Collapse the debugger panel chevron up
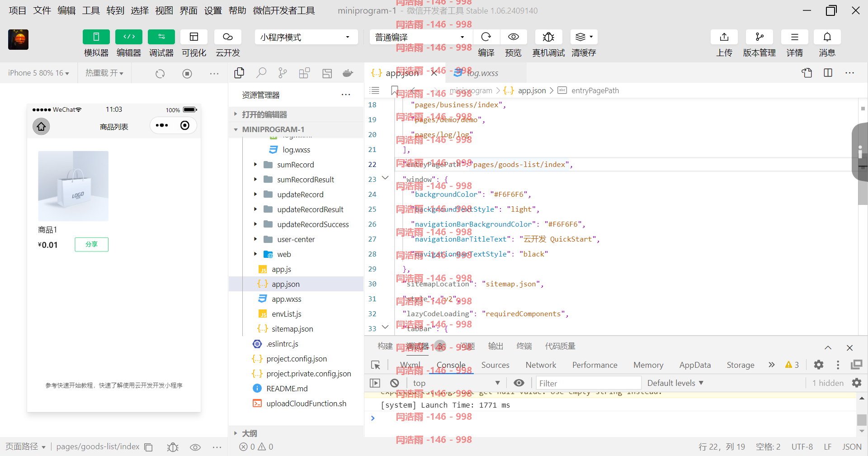The height and width of the screenshot is (456, 868). pyautogui.click(x=828, y=347)
